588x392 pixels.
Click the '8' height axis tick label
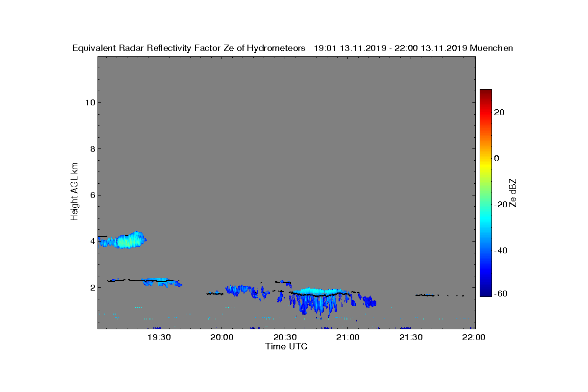[x=92, y=148]
